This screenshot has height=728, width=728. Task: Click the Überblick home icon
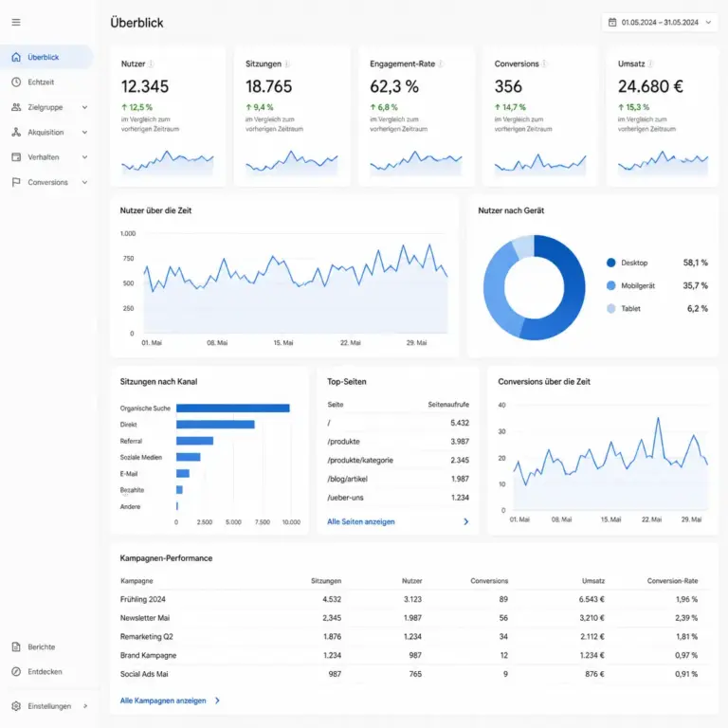point(16,57)
